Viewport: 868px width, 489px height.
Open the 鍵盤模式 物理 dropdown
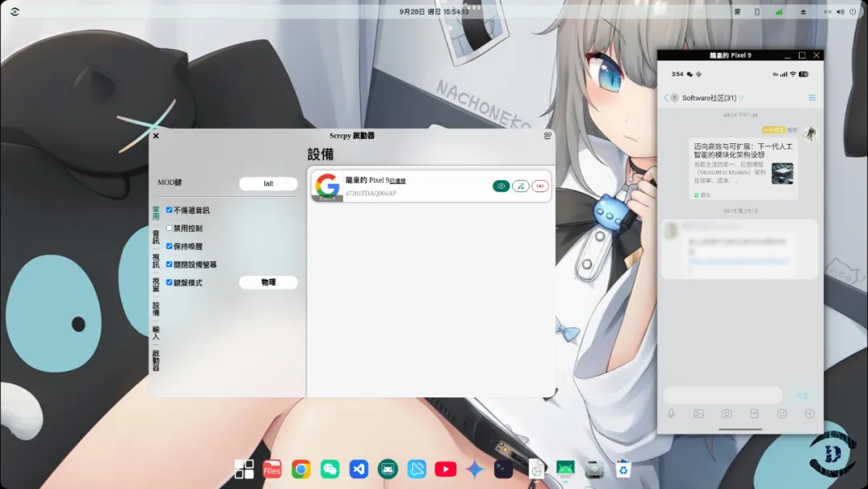[268, 282]
